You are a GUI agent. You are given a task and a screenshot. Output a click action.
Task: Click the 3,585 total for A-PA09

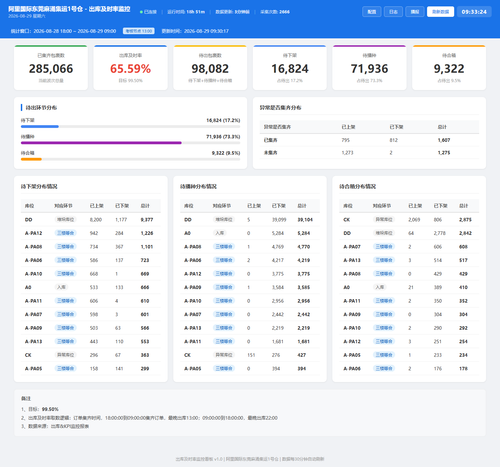coord(304,287)
